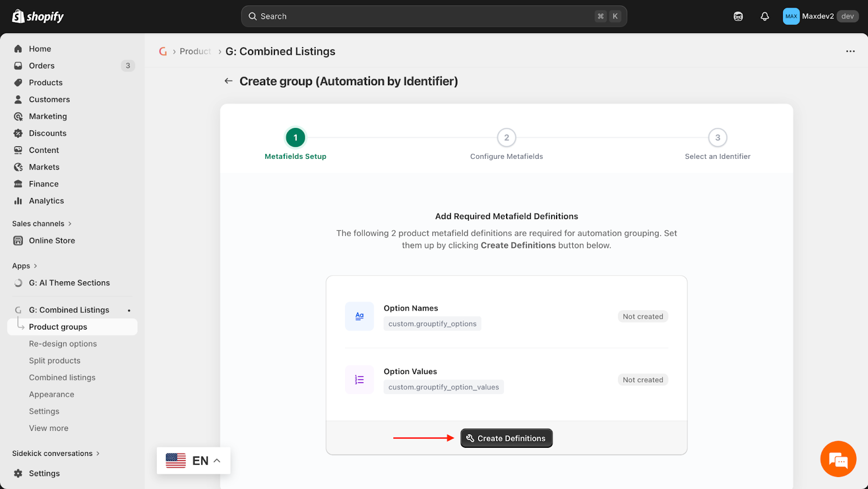This screenshot has height=489, width=868.
Task: Open the Customers page
Action: 49,99
